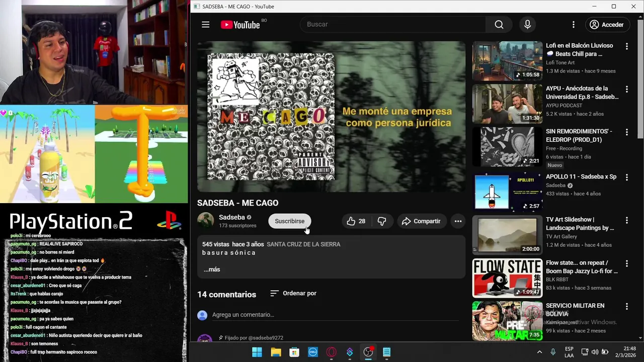
Task: Share video via Compartir button
Action: click(421, 221)
